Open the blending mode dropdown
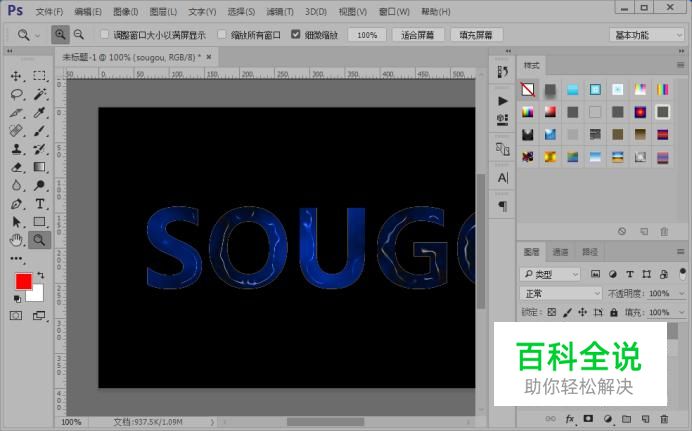Image resolution: width=692 pixels, height=431 pixels. (561, 293)
